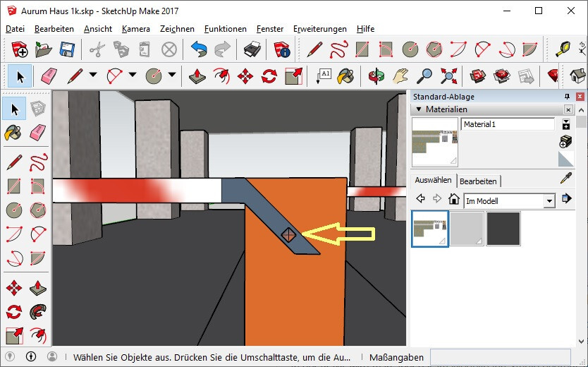Click the Push/Pull tool in top toolbar
588x367 pixels.
(197, 76)
